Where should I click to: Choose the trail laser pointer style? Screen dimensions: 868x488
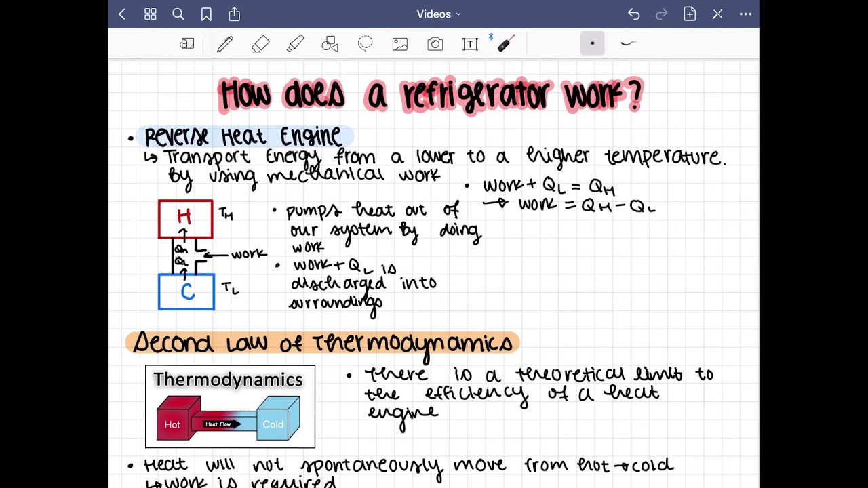(628, 44)
